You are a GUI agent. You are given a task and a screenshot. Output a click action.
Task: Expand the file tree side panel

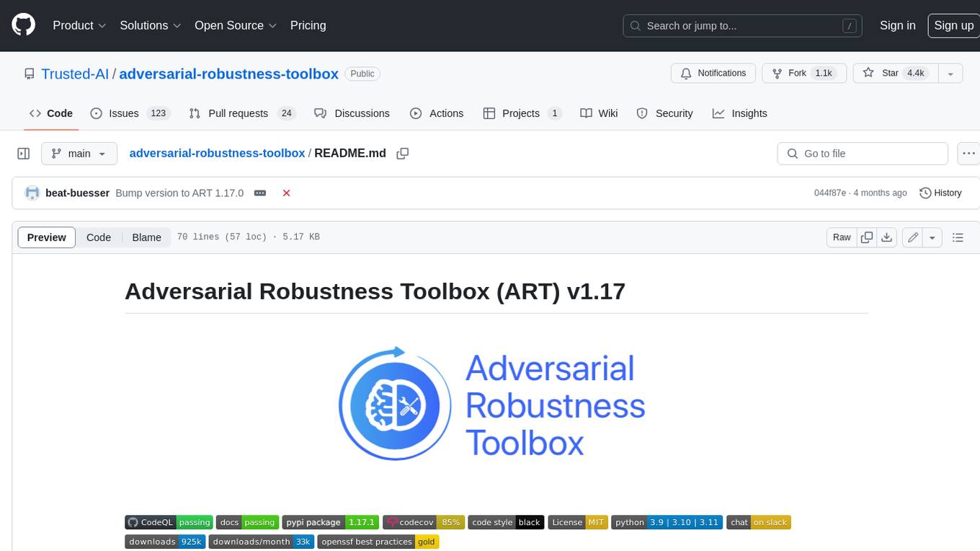[24, 154]
